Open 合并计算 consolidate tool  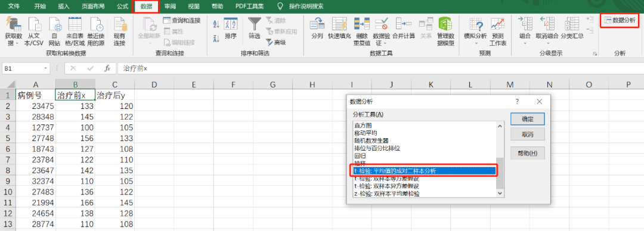coord(403,29)
